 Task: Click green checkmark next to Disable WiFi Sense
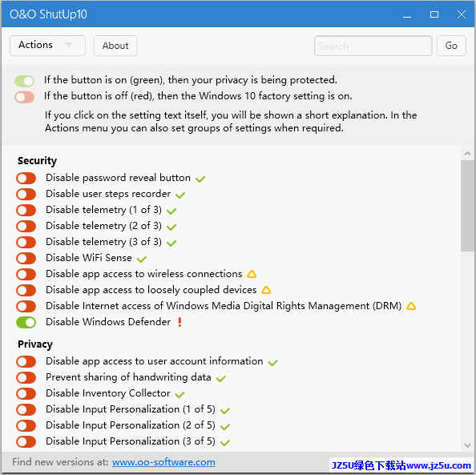(142, 259)
